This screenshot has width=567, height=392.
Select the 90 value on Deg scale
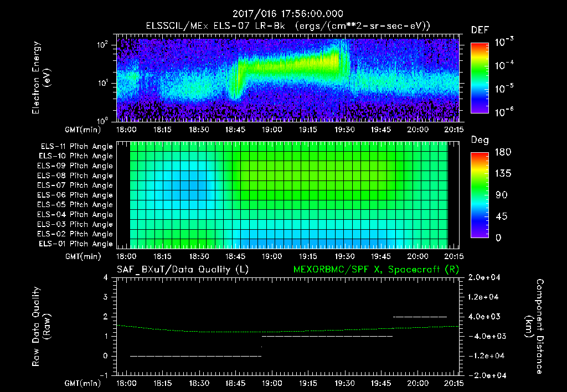502,195
